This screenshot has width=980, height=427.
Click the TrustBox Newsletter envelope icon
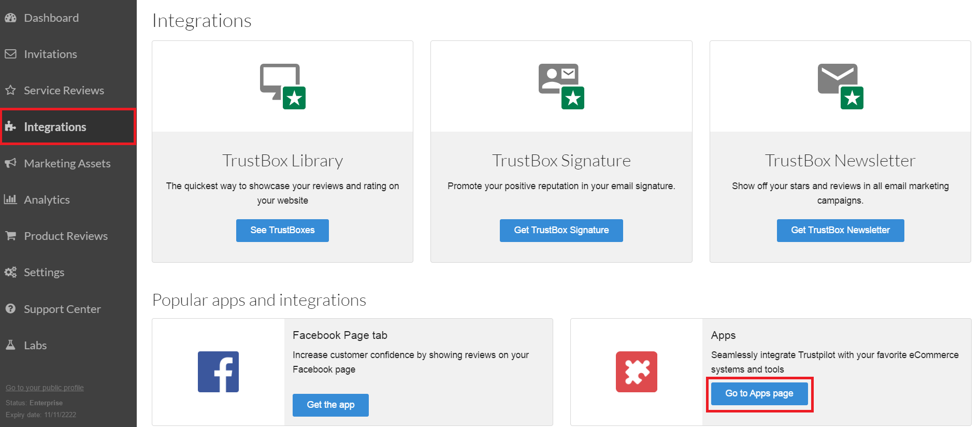(840, 86)
